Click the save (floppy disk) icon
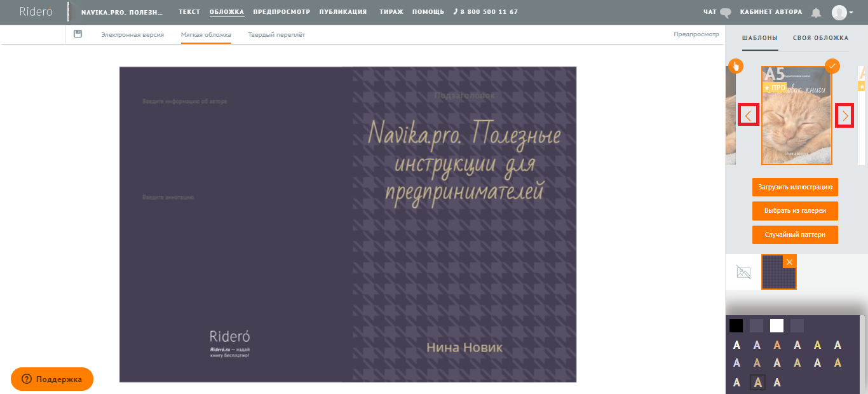This screenshot has width=868, height=394. point(78,34)
